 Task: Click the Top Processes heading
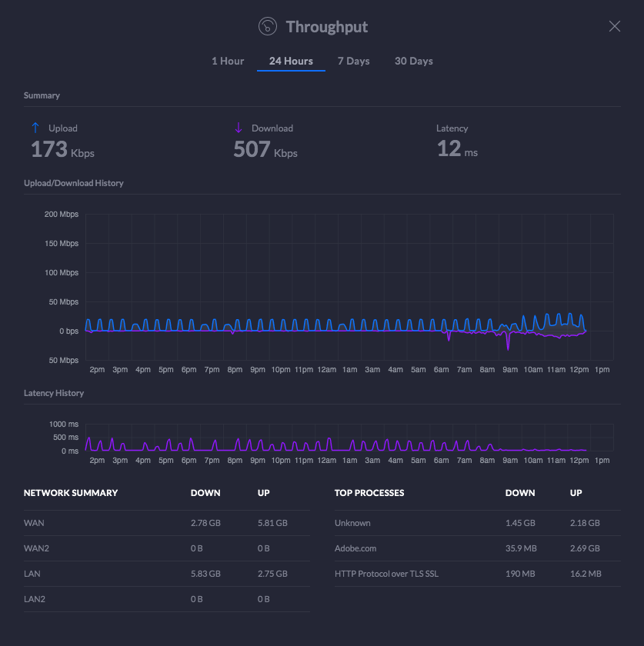[x=369, y=493]
